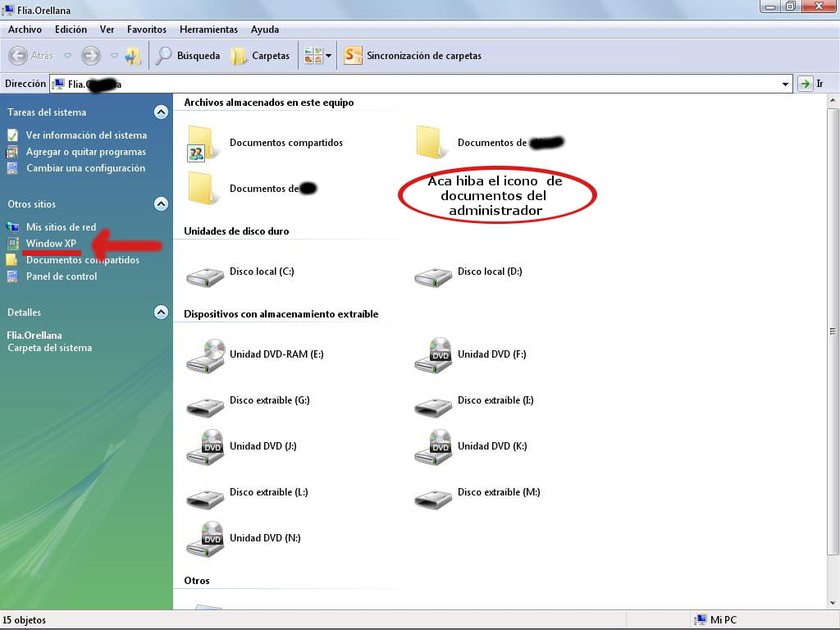This screenshot has height=630, width=840.
Task: Select the Unidad DVD (J:) icon
Action: 205,447
